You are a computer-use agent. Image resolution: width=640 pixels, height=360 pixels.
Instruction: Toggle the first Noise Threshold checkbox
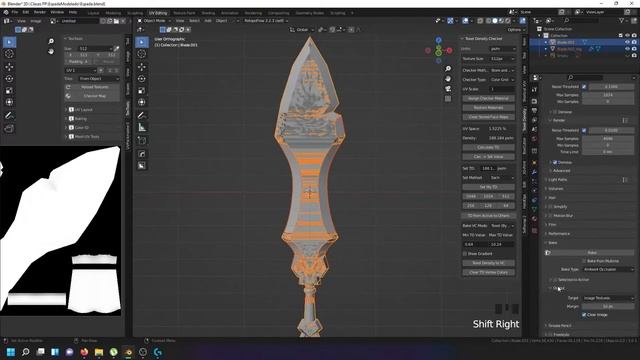584,87
